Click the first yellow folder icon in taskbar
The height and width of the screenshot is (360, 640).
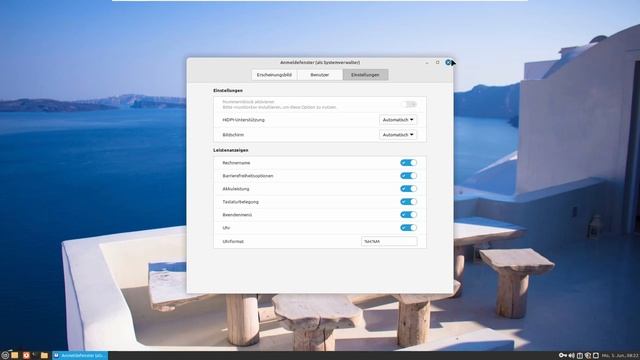[x=15, y=356]
